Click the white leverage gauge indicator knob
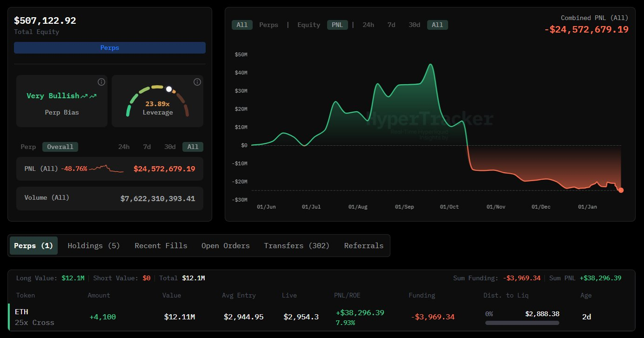Screen dimensions: 644x338 tap(169, 89)
